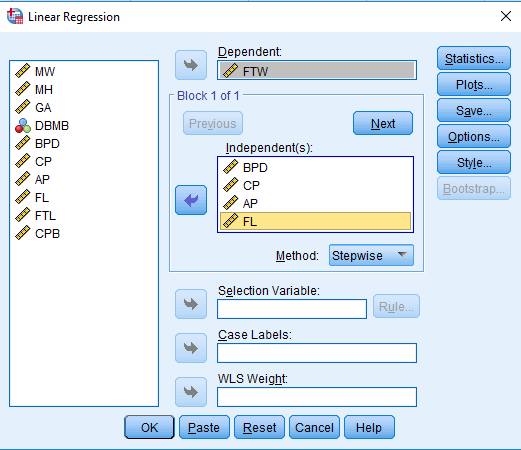Open the Save options dialog
521x450 pixels.
pyautogui.click(x=474, y=111)
